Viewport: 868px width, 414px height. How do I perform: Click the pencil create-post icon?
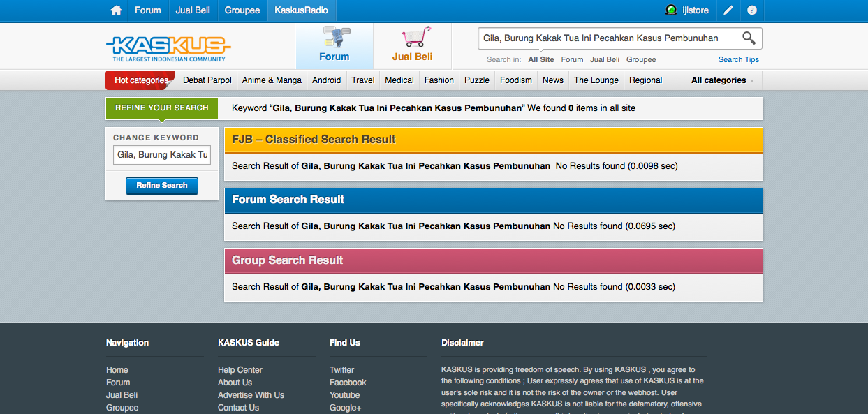pyautogui.click(x=728, y=10)
